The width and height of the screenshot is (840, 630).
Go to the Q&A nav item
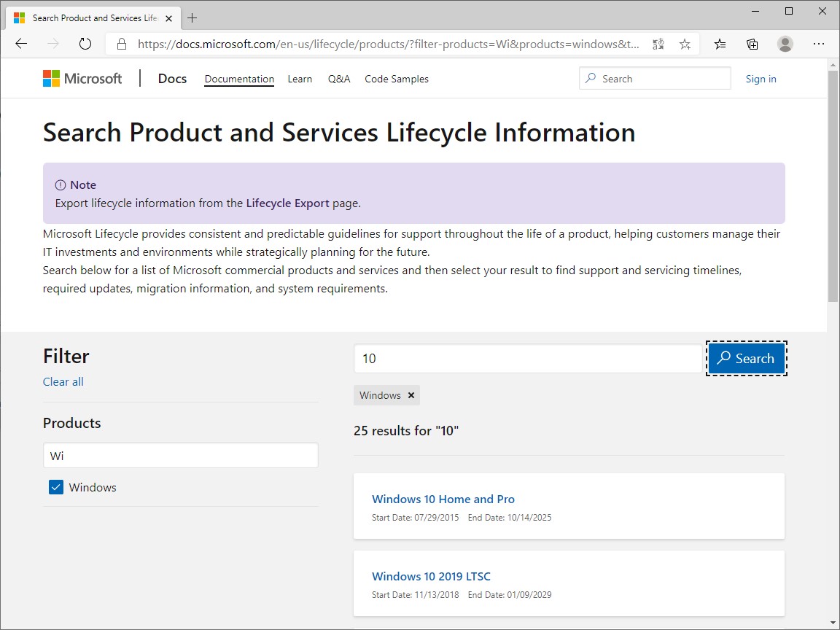[x=339, y=79]
